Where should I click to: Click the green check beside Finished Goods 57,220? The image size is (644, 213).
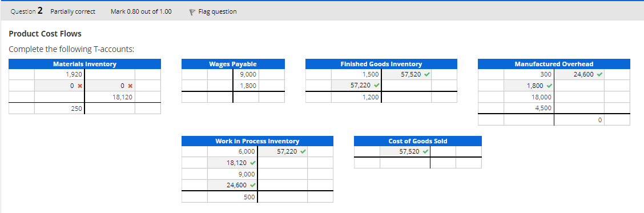pyautogui.click(x=376, y=86)
